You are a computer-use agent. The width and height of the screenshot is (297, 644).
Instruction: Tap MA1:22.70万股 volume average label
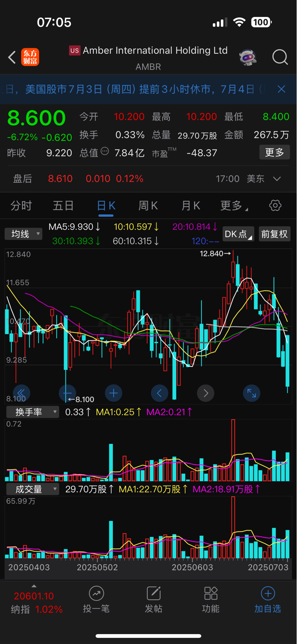[153, 490]
